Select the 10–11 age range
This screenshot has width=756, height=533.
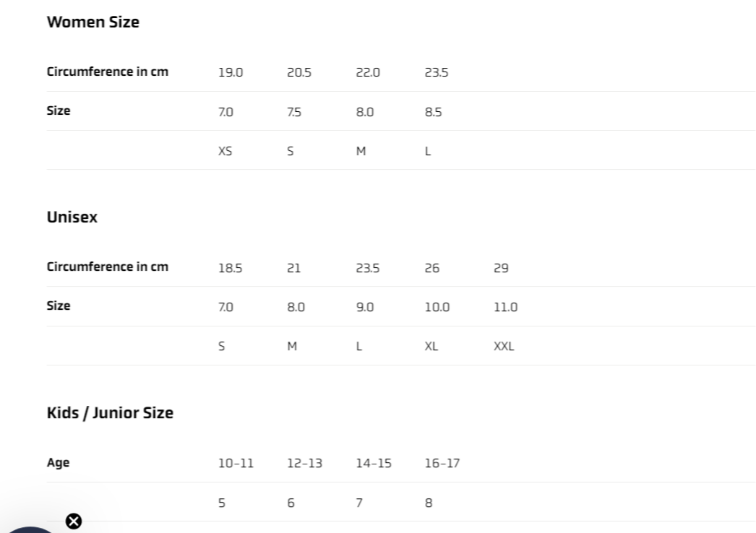pyautogui.click(x=236, y=464)
